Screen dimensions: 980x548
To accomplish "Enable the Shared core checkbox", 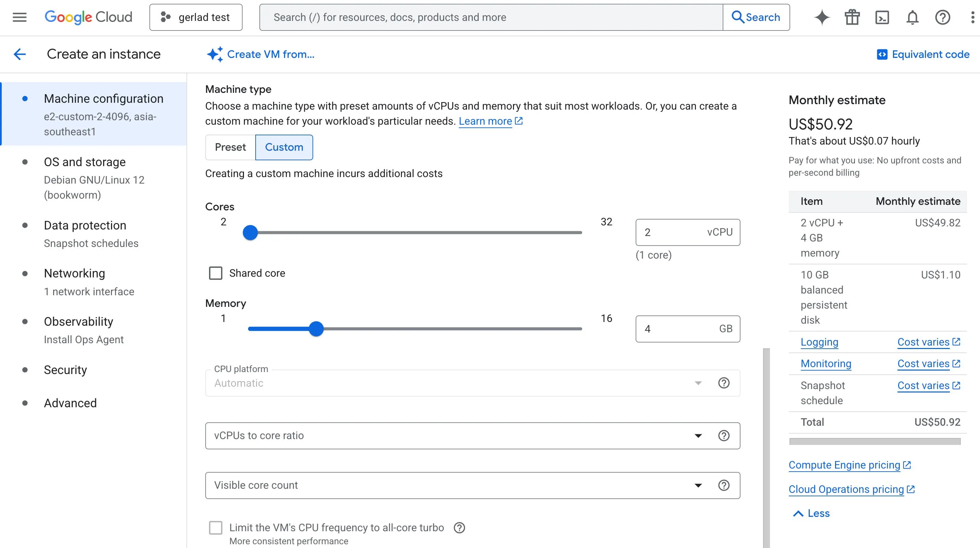I will [x=216, y=273].
